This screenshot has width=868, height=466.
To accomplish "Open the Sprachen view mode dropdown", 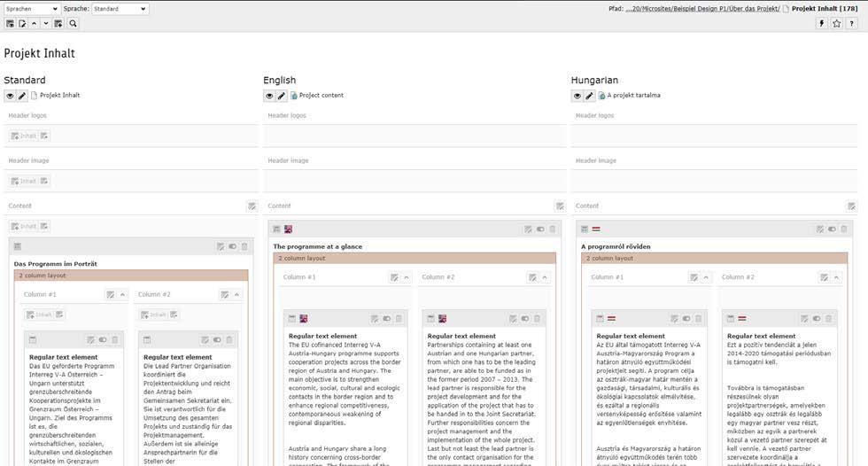I will tap(31, 9).
